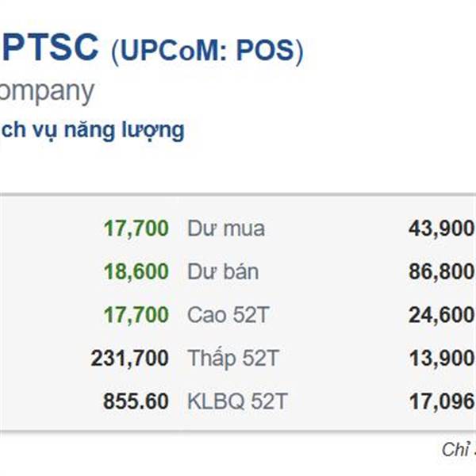Image resolution: width=476 pixels, height=476 pixels.
Task: Select the Cao 52T label
Action: 228,315
